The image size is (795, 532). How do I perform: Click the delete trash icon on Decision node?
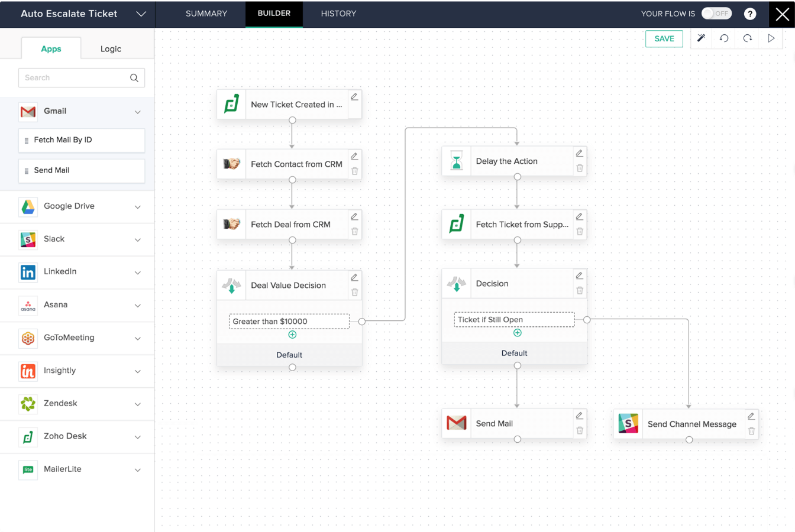pos(579,290)
